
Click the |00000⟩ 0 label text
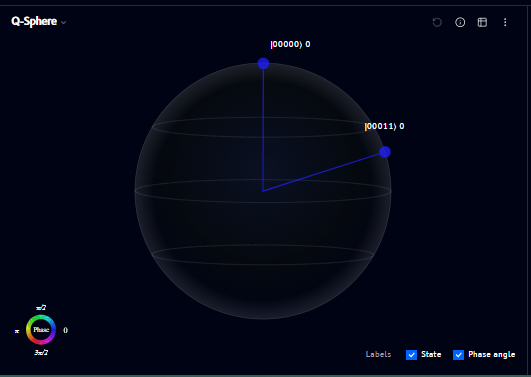coord(290,44)
